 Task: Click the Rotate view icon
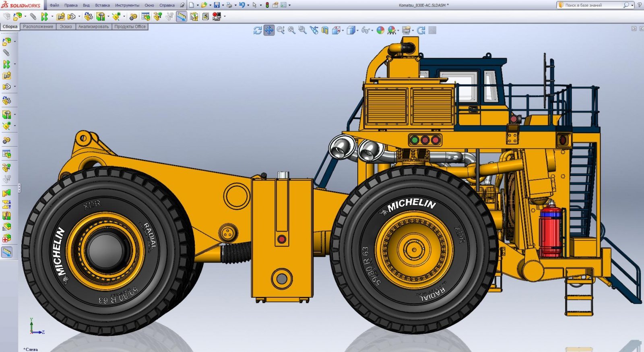click(258, 30)
